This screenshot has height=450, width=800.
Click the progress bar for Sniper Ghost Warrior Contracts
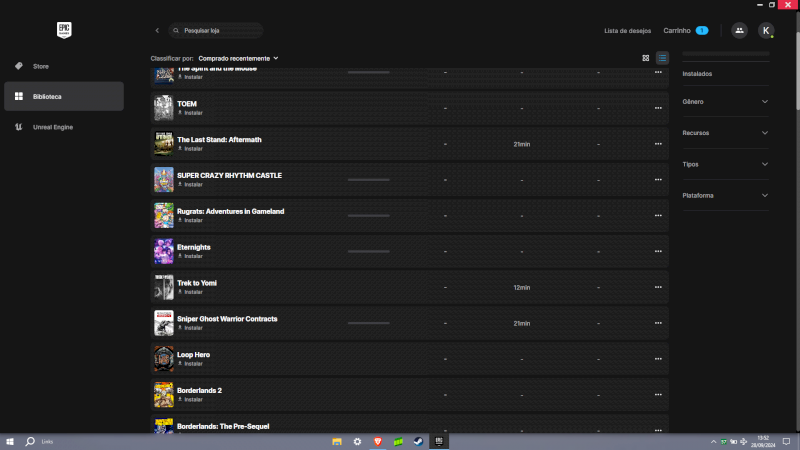(368, 323)
